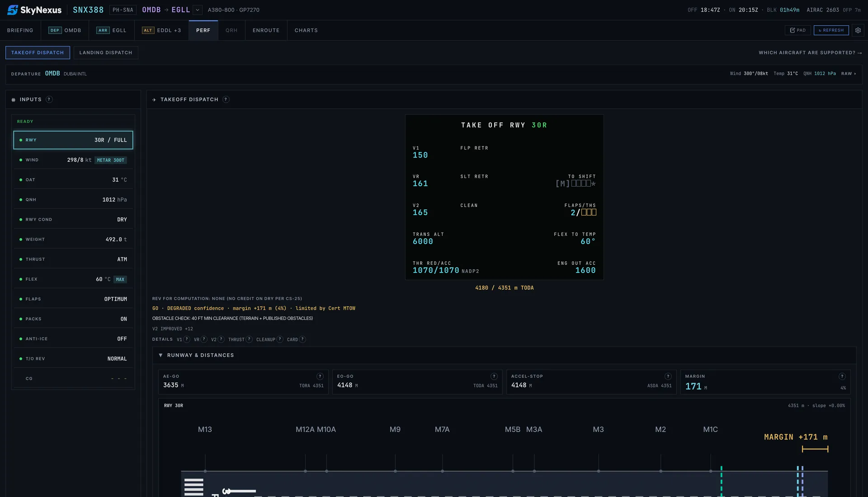Open help icon beside TAKEOFF DISPATCH heading
868x497 pixels.
226,99
